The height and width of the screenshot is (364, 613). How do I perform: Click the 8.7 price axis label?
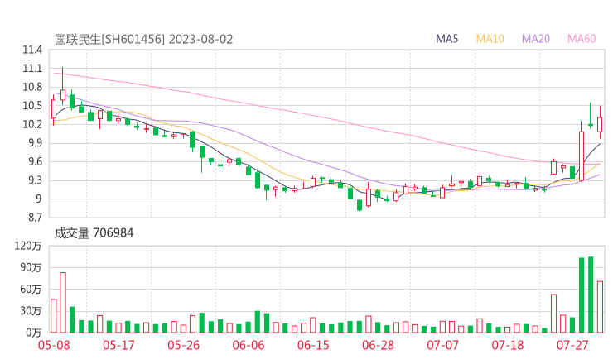(34, 218)
